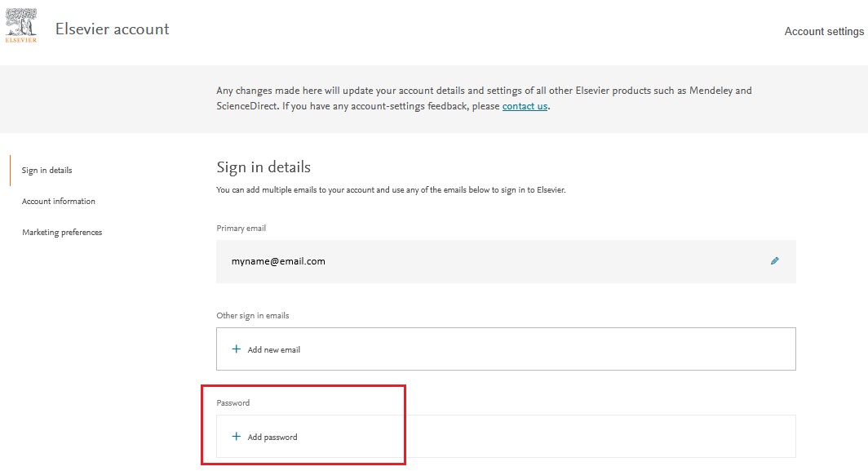
Task: Click the Primary email label
Action: point(241,229)
